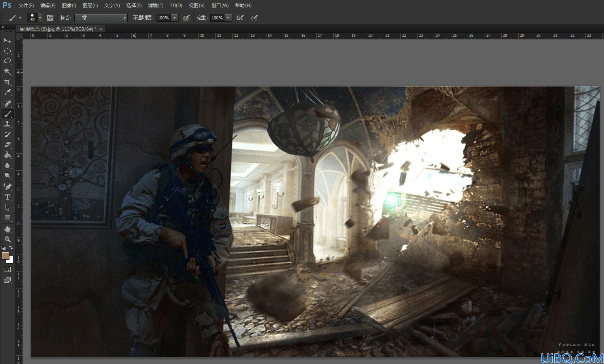This screenshot has height=364, width=604.
Task: Open the blend mode 正常 dropdown
Action: [x=101, y=18]
